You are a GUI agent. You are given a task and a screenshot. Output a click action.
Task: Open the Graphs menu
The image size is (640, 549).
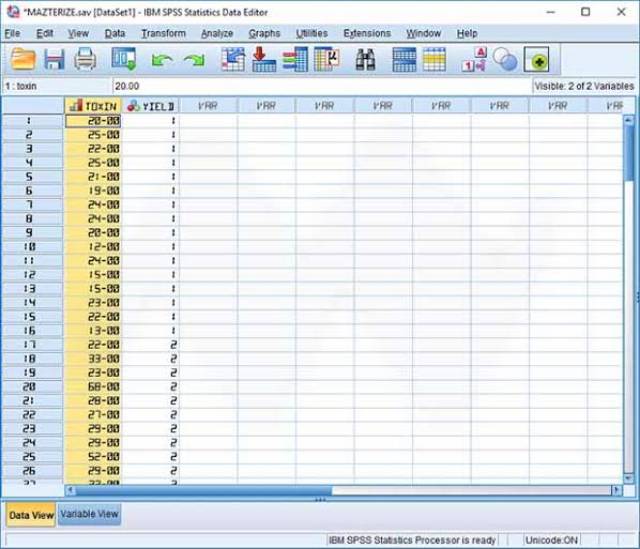[x=264, y=33]
